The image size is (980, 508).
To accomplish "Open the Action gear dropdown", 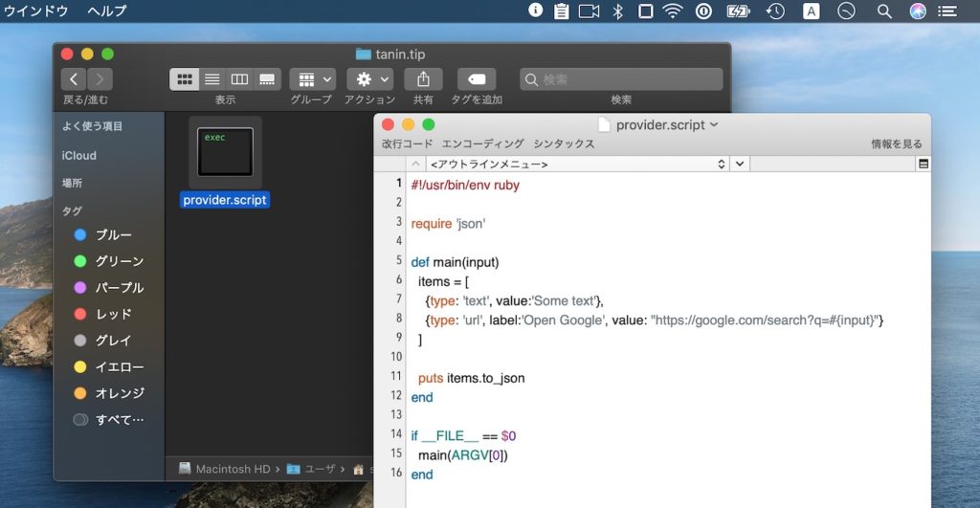I will coord(369,79).
